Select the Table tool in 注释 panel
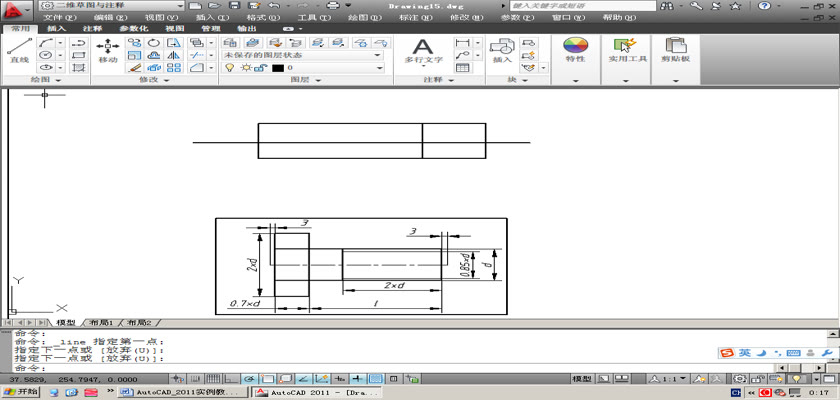Screen dimensions: 840x400 click(462, 68)
